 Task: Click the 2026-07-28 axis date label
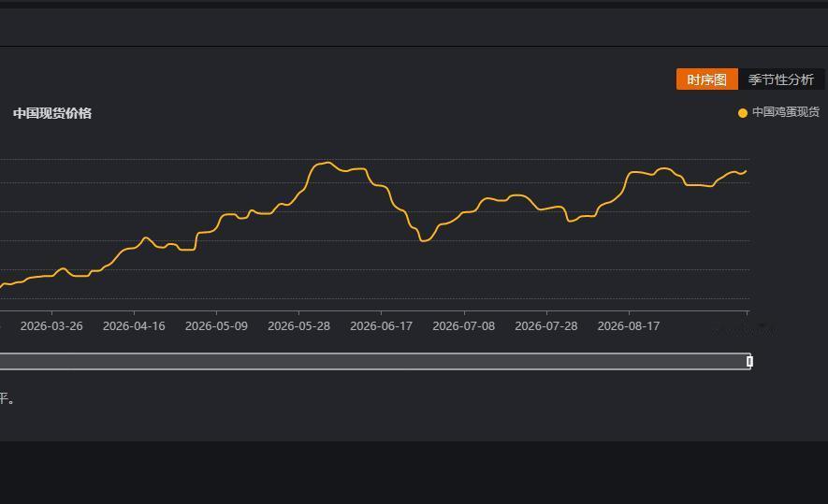(x=546, y=326)
